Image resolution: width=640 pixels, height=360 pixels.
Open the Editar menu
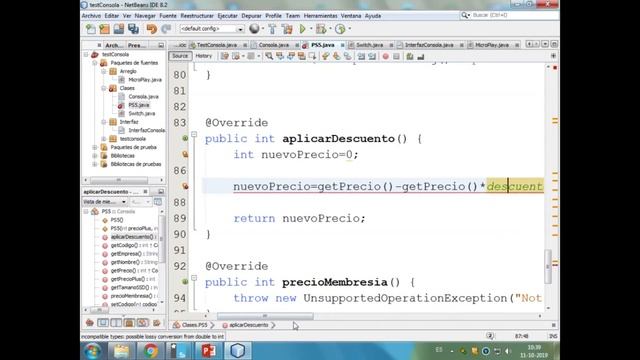(111, 16)
